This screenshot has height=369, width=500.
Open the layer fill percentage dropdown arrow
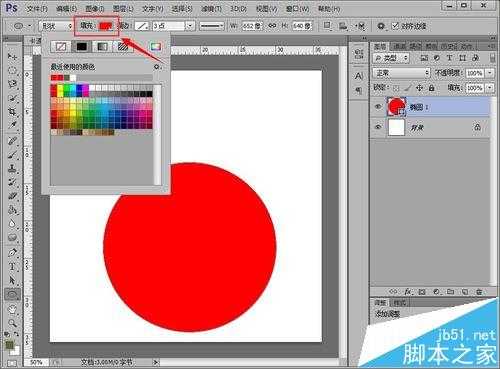point(490,88)
